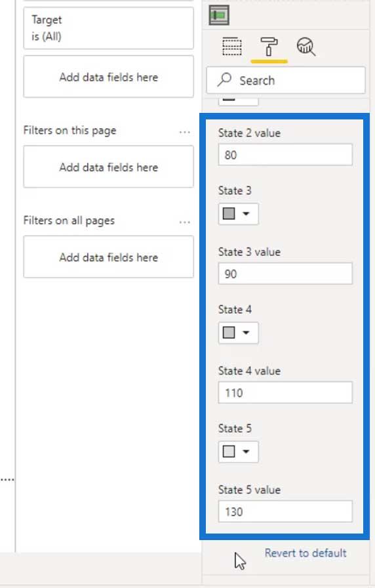Edit the State 4 value field

(x=285, y=392)
